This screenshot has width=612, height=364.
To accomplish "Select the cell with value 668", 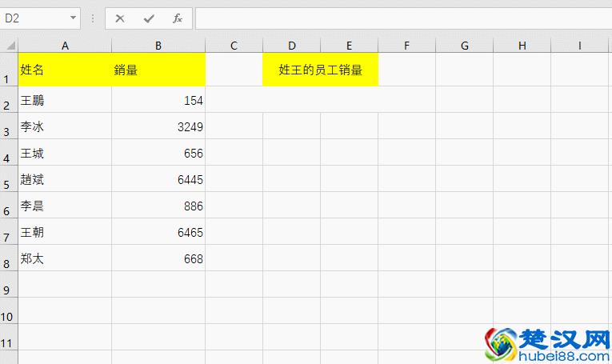I will click(158, 258).
